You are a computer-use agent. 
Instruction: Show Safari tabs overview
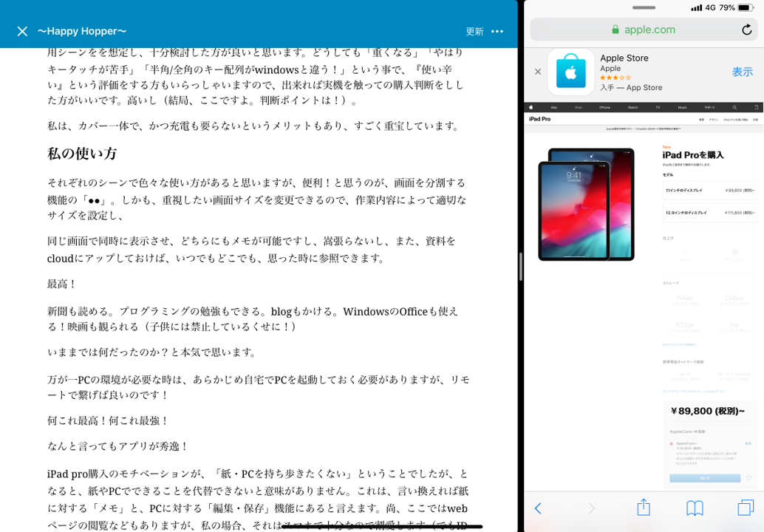click(746, 508)
